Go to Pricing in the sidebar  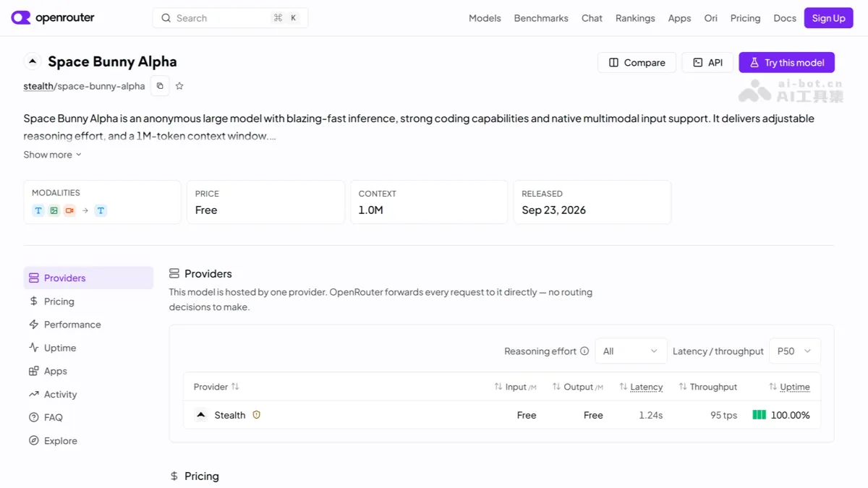[88, 301]
